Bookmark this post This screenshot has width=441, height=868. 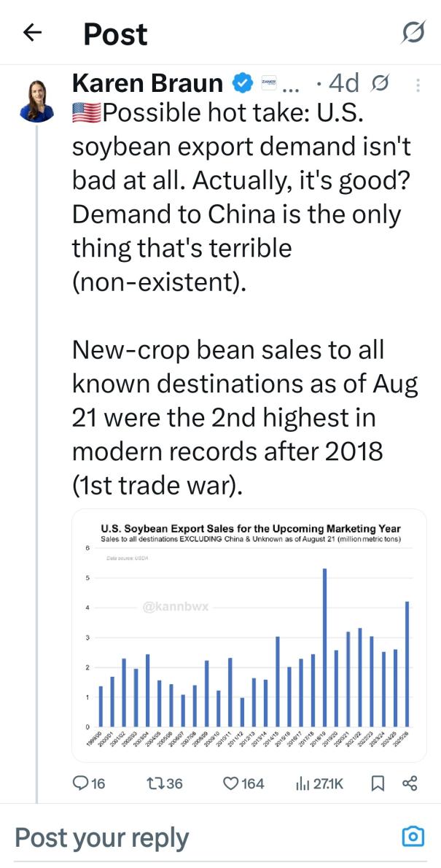(x=378, y=783)
